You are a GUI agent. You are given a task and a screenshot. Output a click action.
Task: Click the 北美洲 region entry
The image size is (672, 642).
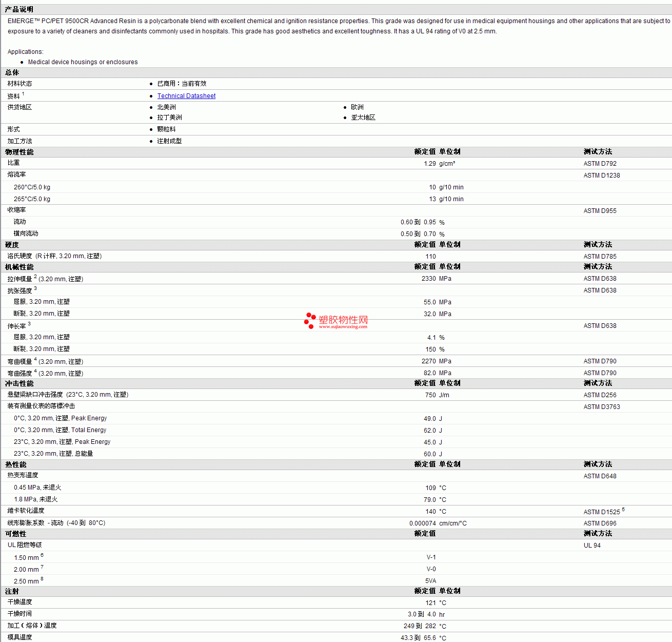tap(167, 107)
